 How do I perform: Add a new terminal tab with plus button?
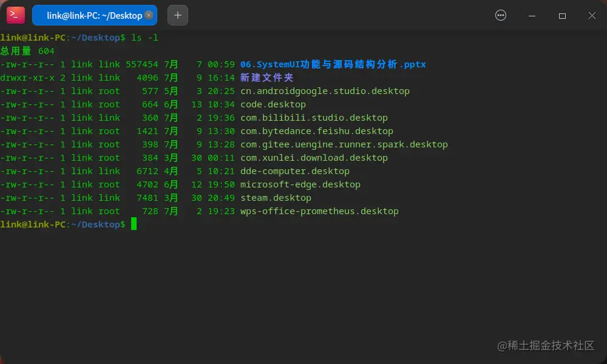[x=178, y=16]
